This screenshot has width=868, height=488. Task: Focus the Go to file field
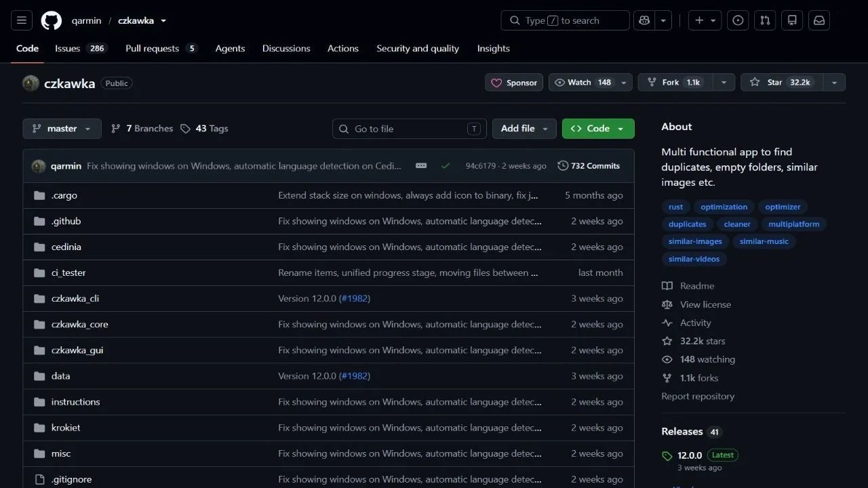coord(410,129)
